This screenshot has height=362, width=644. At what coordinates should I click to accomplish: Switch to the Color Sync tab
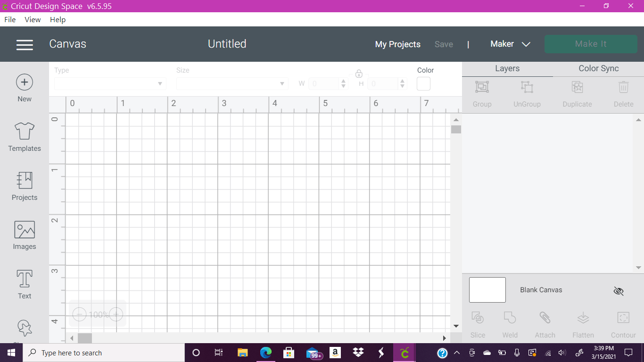pyautogui.click(x=598, y=68)
